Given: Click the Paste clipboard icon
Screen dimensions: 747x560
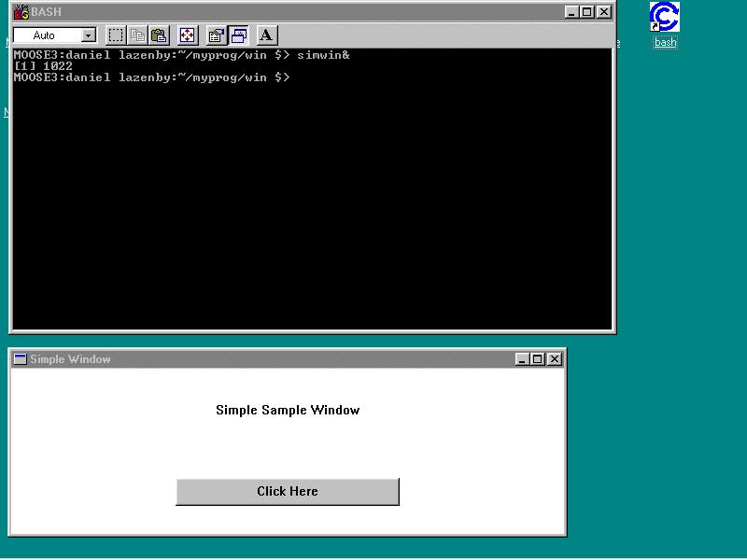Looking at the screenshot, I should [x=159, y=35].
